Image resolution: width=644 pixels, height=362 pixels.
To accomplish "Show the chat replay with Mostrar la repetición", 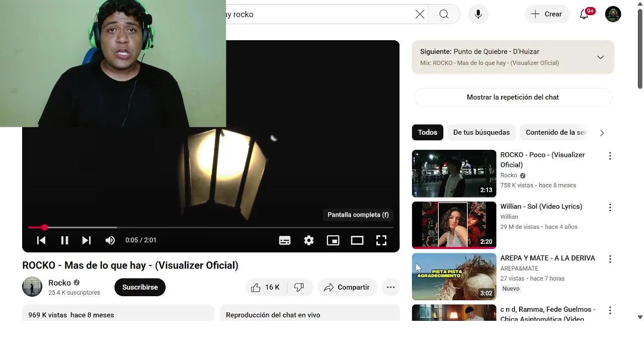I will click(x=513, y=97).
